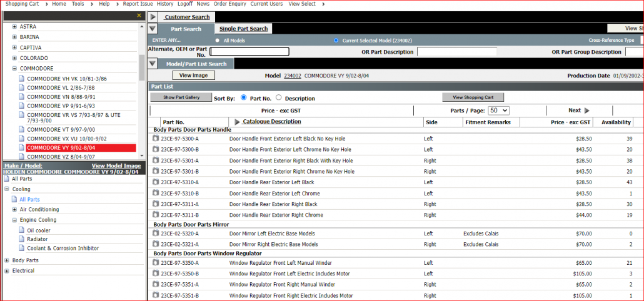Open Order Enquiry from top menu
This screenshot has width=644, height=301.
click(x=230, y=4)
